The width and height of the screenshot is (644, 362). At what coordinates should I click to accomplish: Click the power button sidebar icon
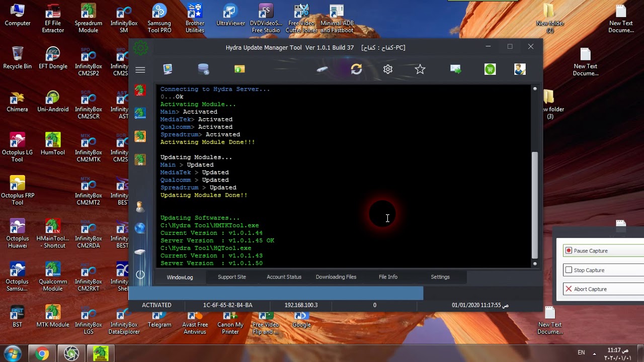[140, 275]
